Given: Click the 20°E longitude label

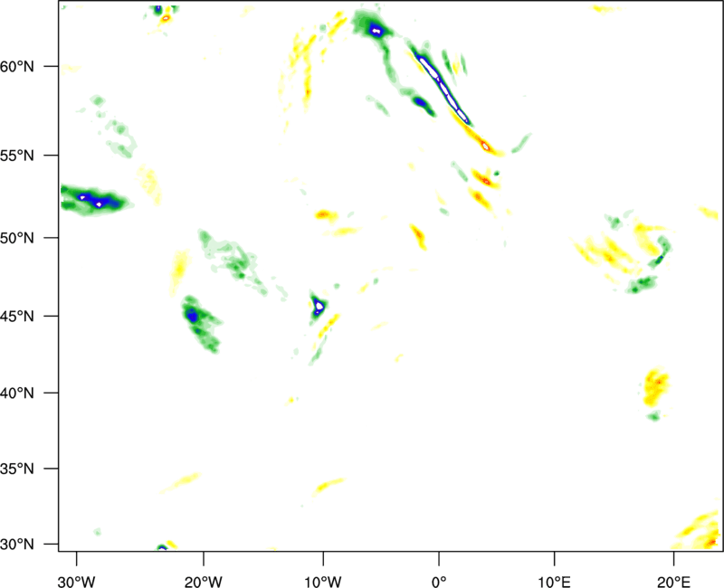Looking at the screenshot, I should point(673,582).
